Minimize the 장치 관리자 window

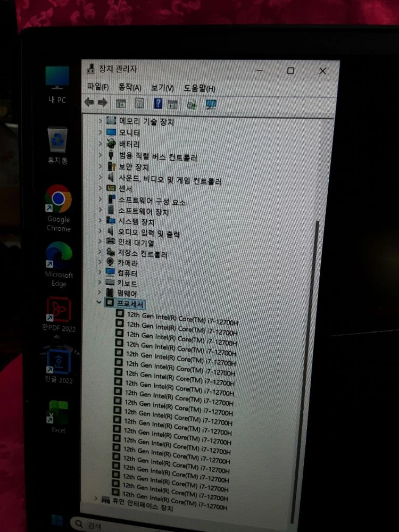(x=260, y=70)
